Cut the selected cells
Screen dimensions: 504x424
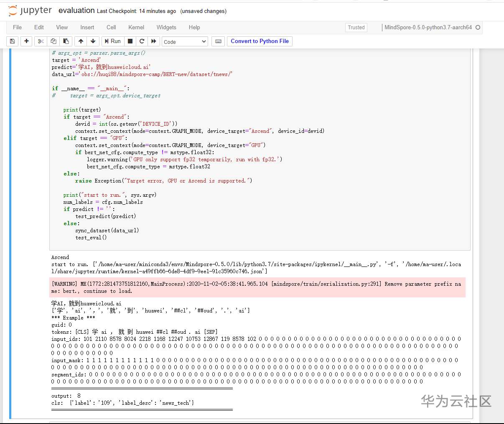click(40, 41)
